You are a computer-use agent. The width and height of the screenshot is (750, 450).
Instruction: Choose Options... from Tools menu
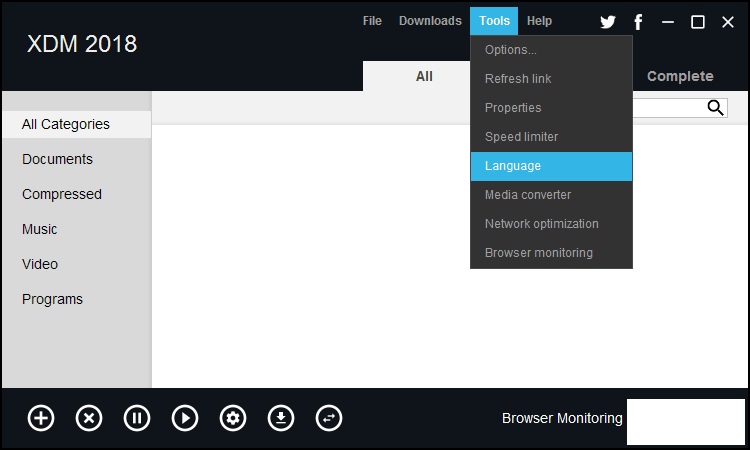551,50
